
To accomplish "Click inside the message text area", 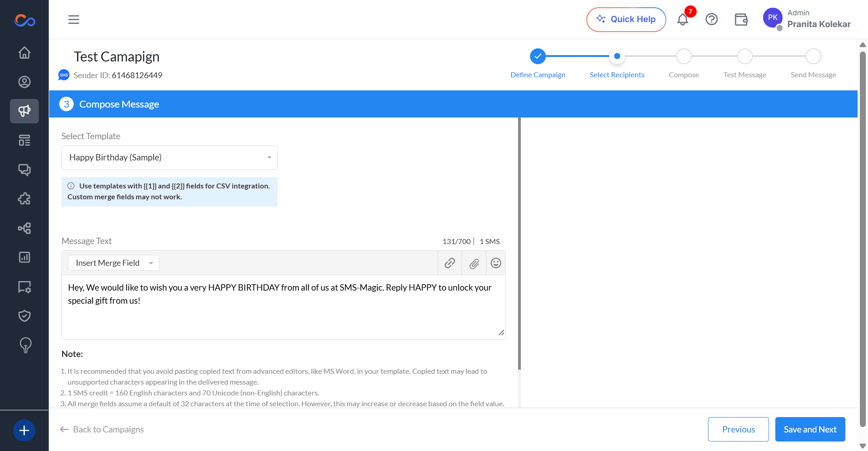I will (283, 307).
